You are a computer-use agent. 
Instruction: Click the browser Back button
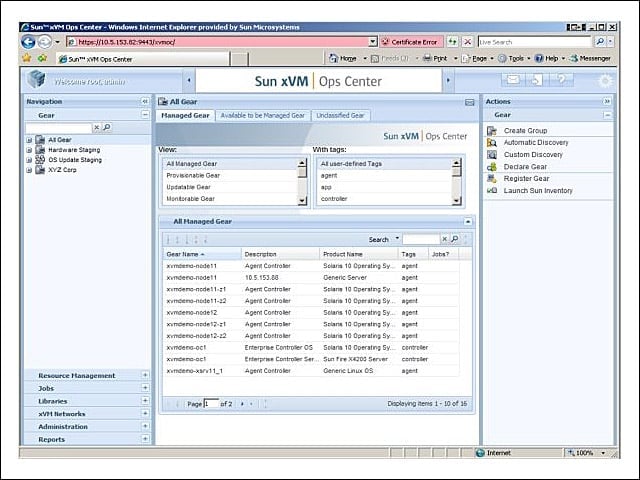(x=28, y=42)
